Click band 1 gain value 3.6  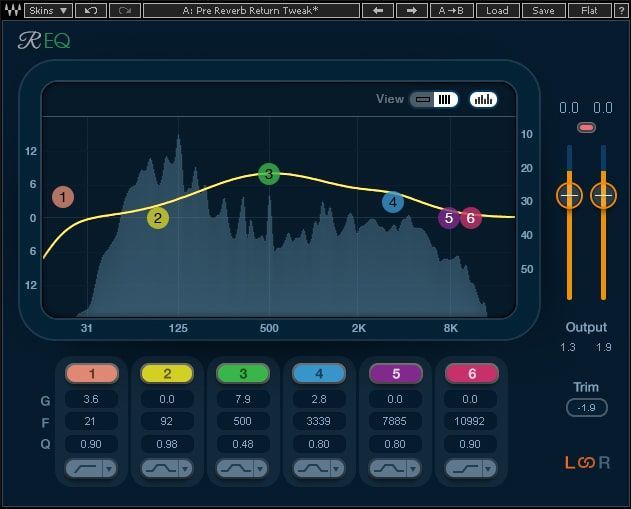[91, 399]
